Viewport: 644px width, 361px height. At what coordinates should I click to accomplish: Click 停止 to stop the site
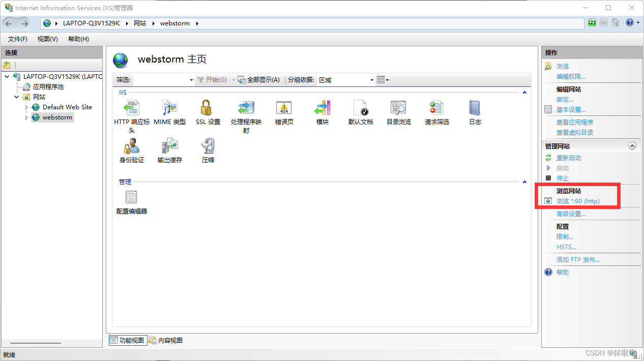(x=563, y=178)
